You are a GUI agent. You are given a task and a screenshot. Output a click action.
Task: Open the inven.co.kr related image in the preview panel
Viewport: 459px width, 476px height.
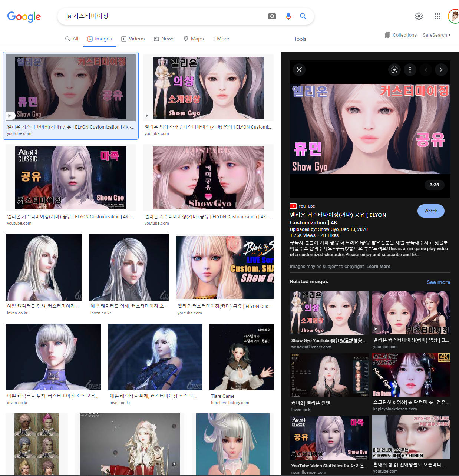tap(329, 375)
